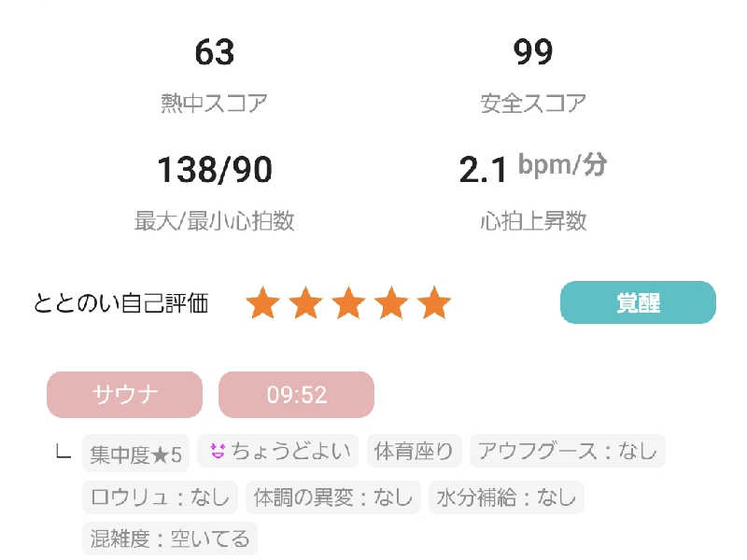Click the fourth rating star

point(391,303)
